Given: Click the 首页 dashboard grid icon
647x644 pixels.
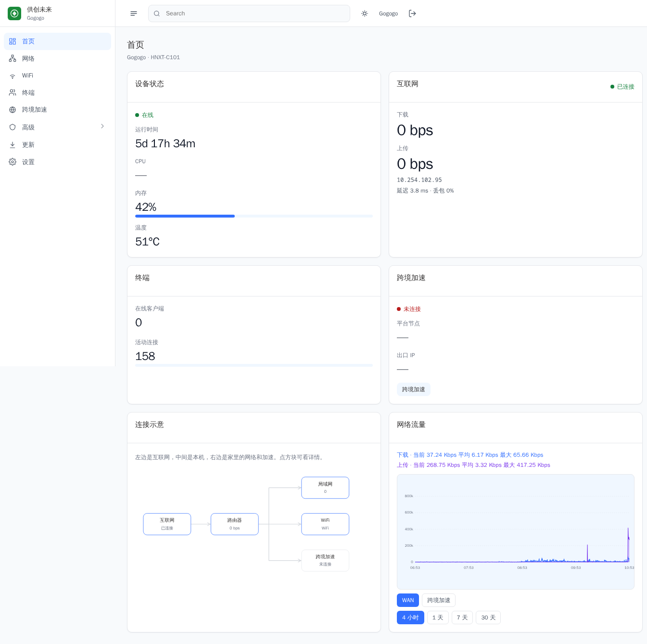Looking at the screenshot, I should point(13,41).
